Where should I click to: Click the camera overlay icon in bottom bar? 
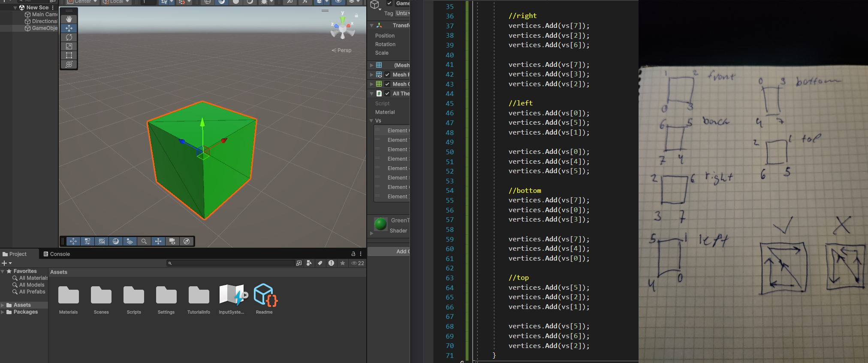172,241
